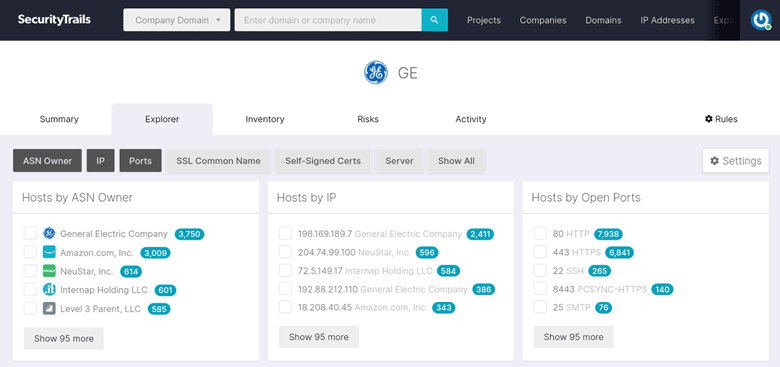Click the Internap Holding ASN logo
780x367 pixels.
(x=49, y=289)
